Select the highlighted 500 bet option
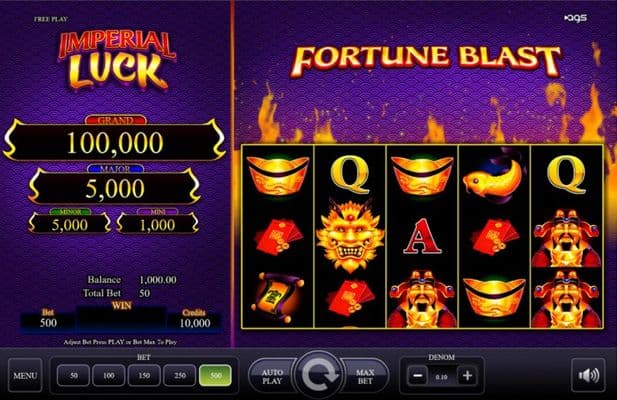 [215, 375]
